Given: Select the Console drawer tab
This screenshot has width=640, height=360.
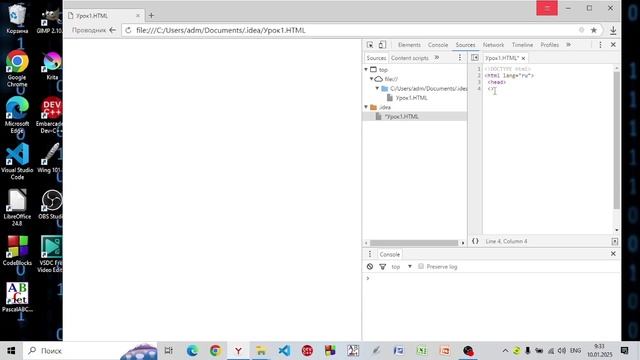Looking at the screenshot, I should click(x=389, y=254).
